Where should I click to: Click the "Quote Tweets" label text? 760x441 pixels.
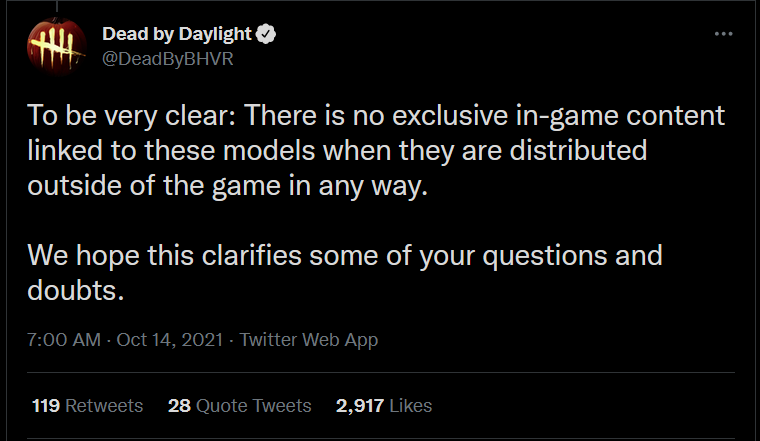pyautogui.click(x=253, y=406)
